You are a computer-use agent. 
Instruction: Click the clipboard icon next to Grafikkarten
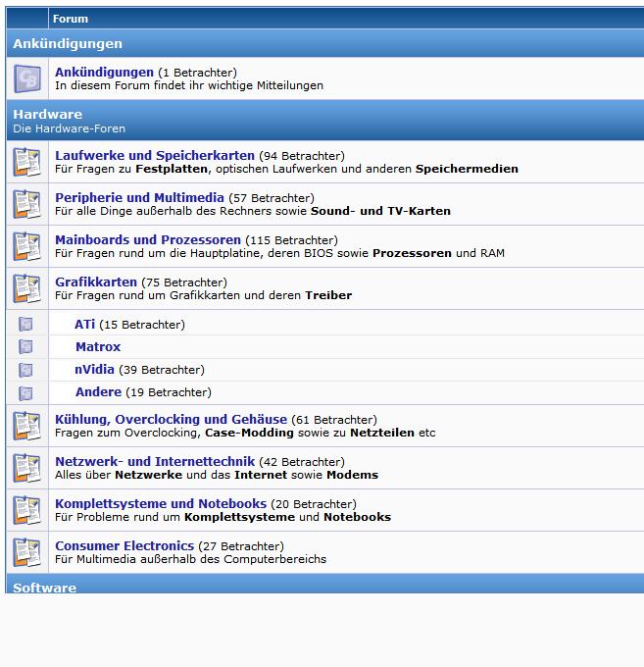click(26, 288)
